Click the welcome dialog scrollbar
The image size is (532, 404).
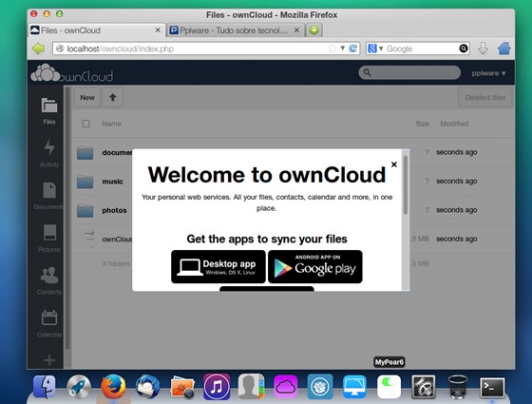[405, 184]
